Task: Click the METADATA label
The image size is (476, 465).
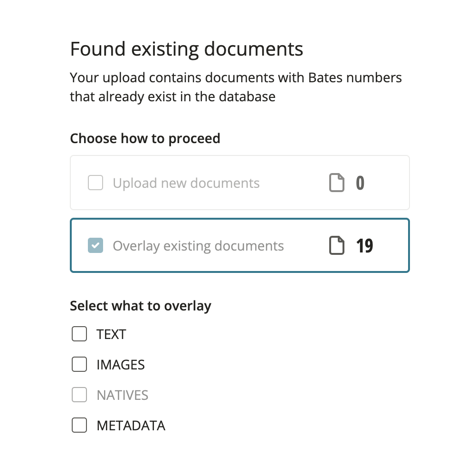Action: 131,425
